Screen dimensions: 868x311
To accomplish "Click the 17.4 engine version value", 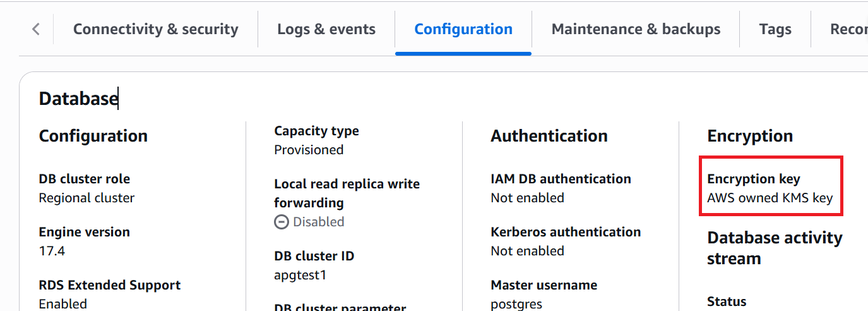I will tap(52, 251).
